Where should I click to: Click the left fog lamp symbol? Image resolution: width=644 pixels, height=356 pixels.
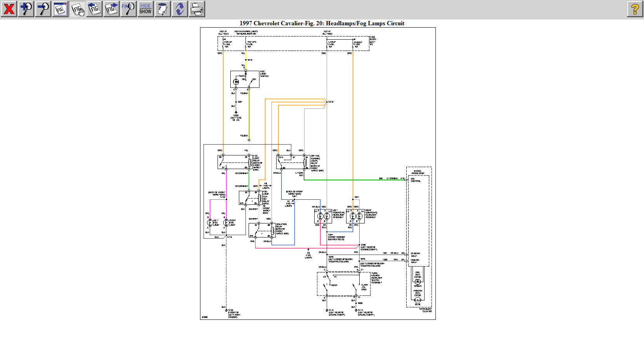tap(210, 223)
